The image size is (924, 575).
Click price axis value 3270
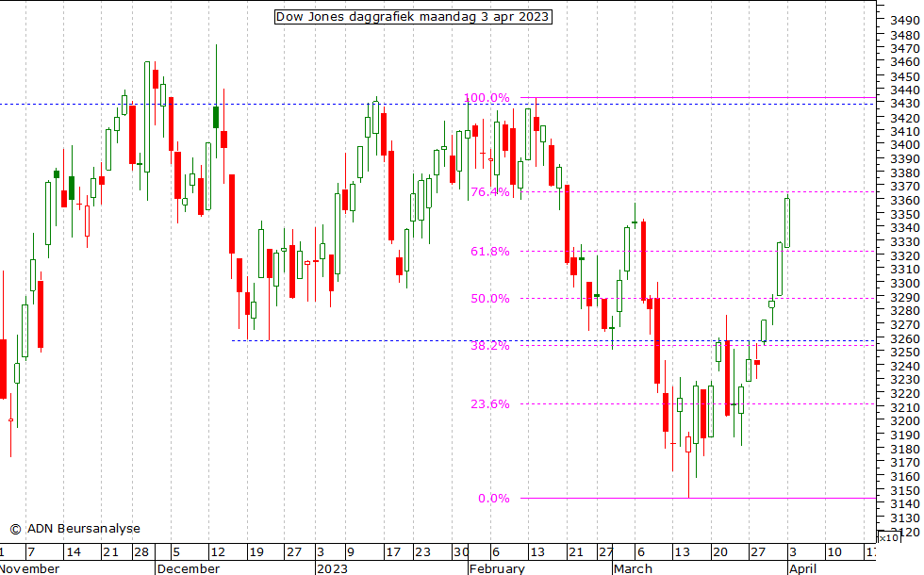pos(904,324)
